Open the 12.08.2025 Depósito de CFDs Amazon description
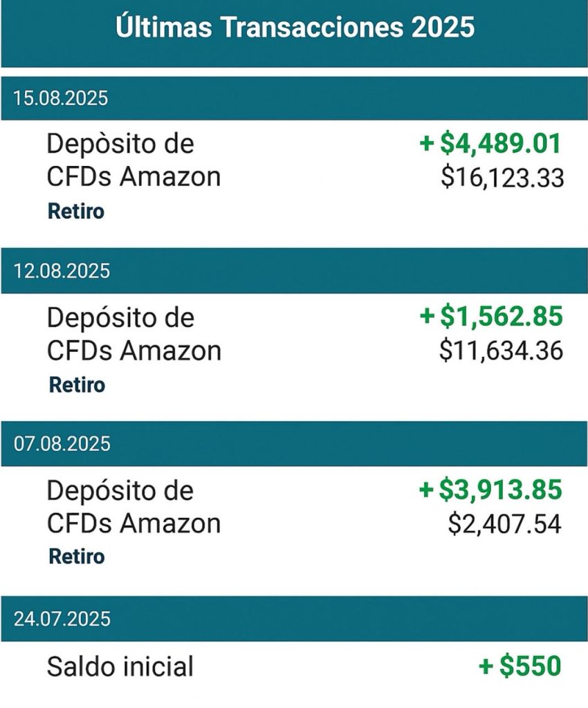The width and height of the screenshot is (588, 708). click(x=134, y=334)
